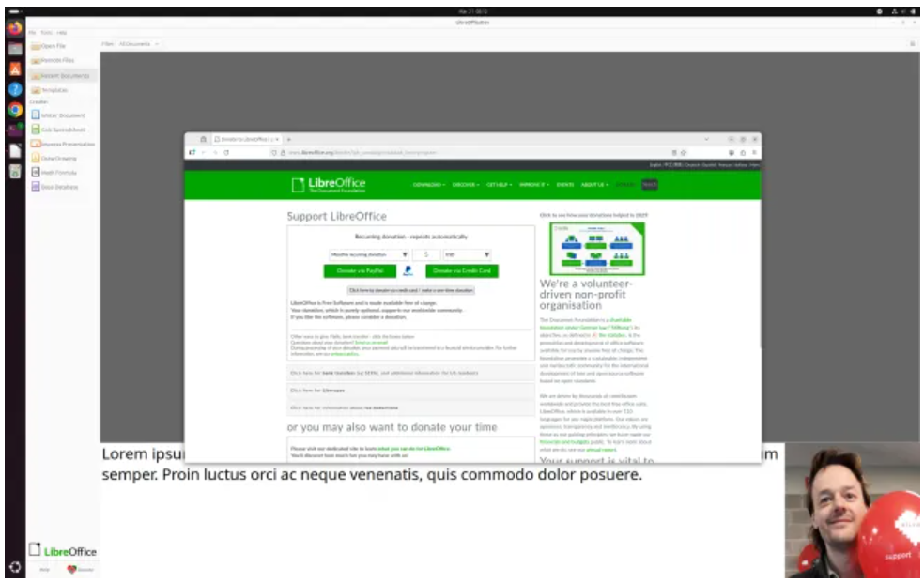
Task: Bookmark page with the star icon
Action: [x=684, y=152]
